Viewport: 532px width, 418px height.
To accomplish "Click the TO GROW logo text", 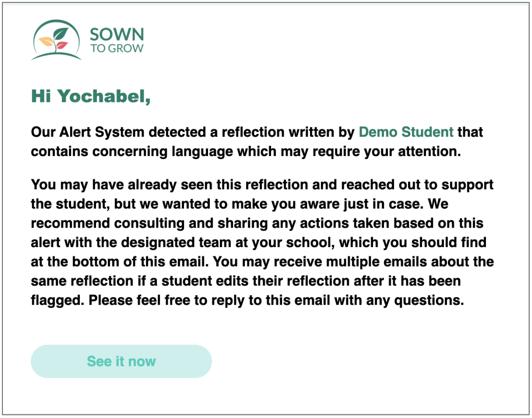I will coord(117,49).
